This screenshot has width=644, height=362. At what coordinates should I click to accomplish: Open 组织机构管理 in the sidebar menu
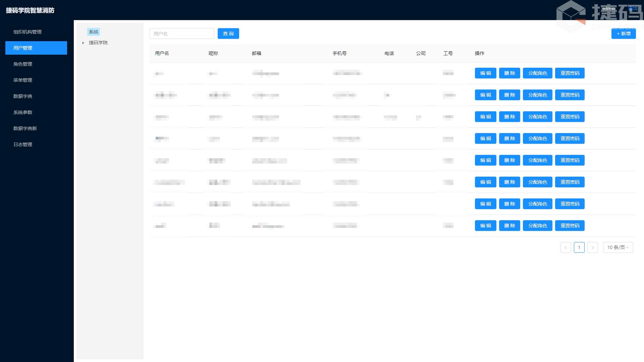point(28,32)
